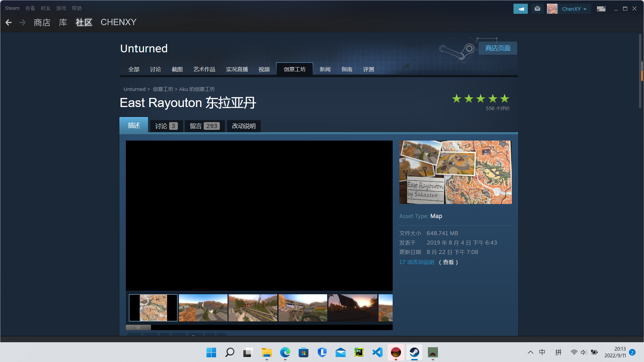The height and width of the screenshot is (362, 644).
Task: Open File Explorer from taskbar
Action: coord(266,352)
